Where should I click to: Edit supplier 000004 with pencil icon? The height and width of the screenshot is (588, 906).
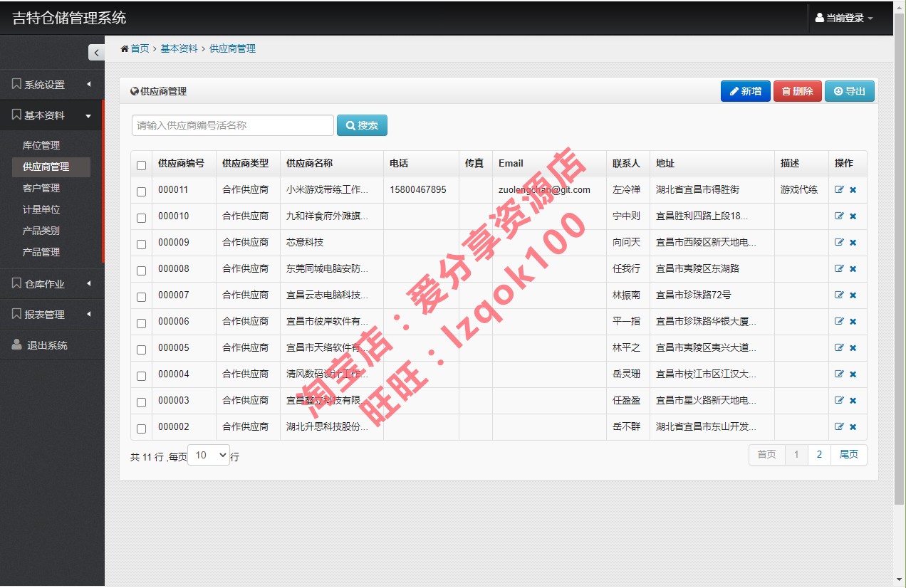click(x=839, y=374)
